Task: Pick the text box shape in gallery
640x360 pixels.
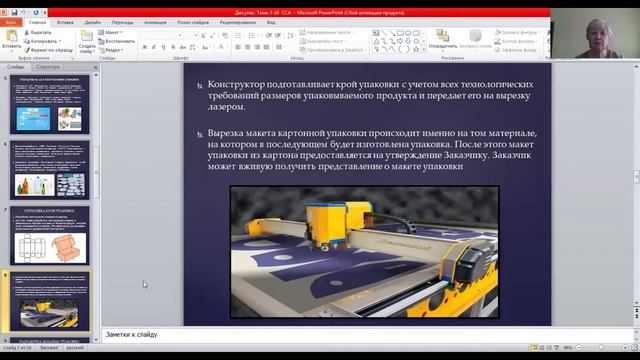Action: pos(376,33)
